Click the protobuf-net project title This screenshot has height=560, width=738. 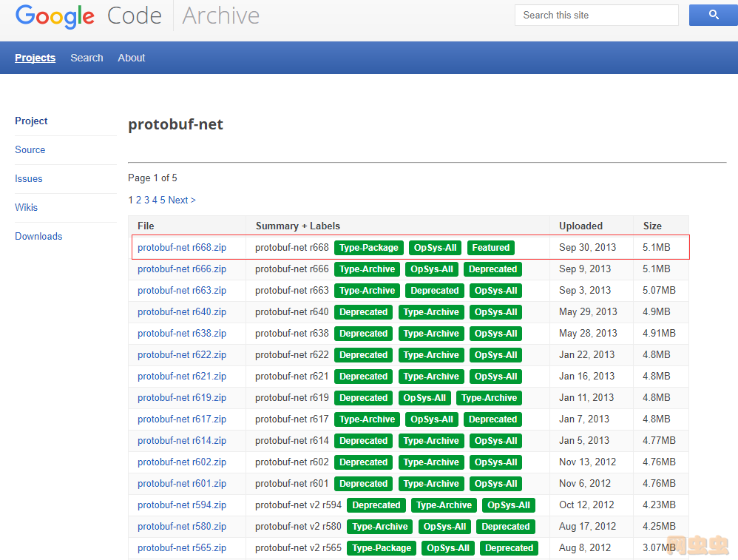pyautogui.click(x=175, y=124)
